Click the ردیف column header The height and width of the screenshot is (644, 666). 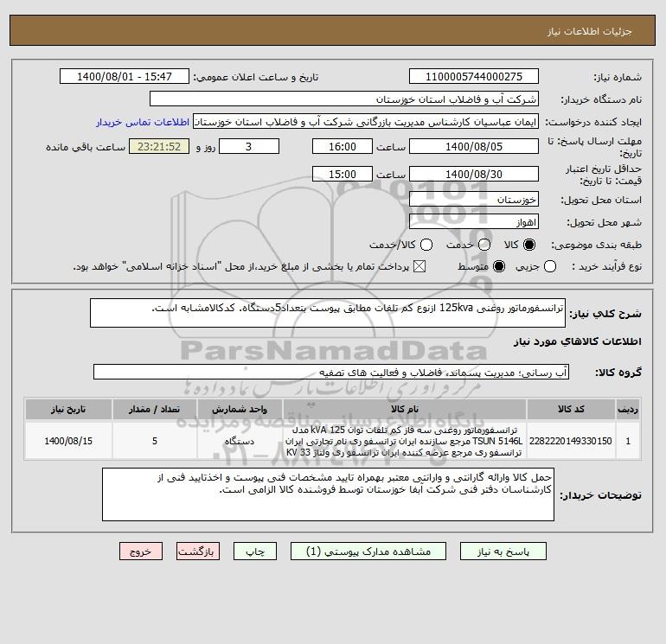point(628,409)
